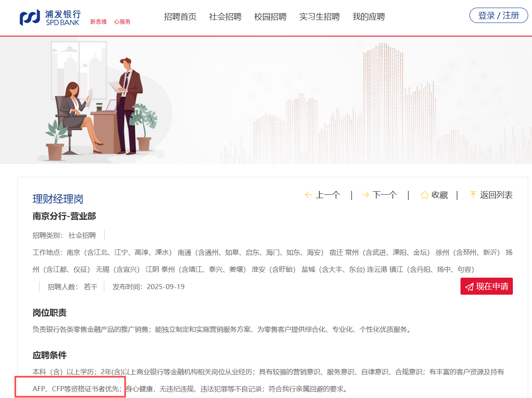Open the 招聘首页 menu item

[x=180, y=17]
